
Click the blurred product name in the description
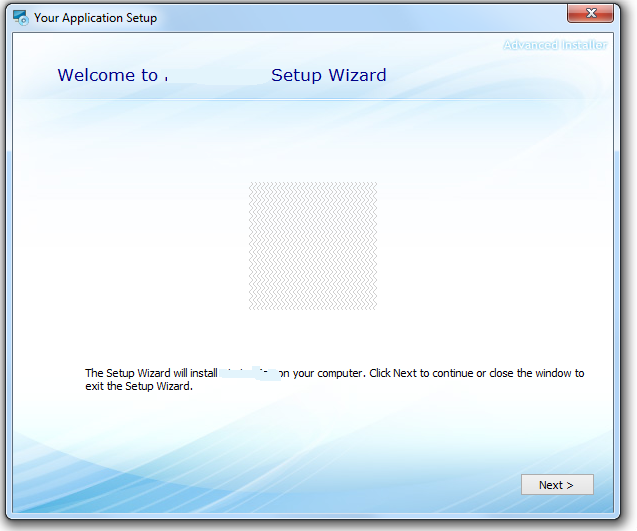click(x=247, y=374)
